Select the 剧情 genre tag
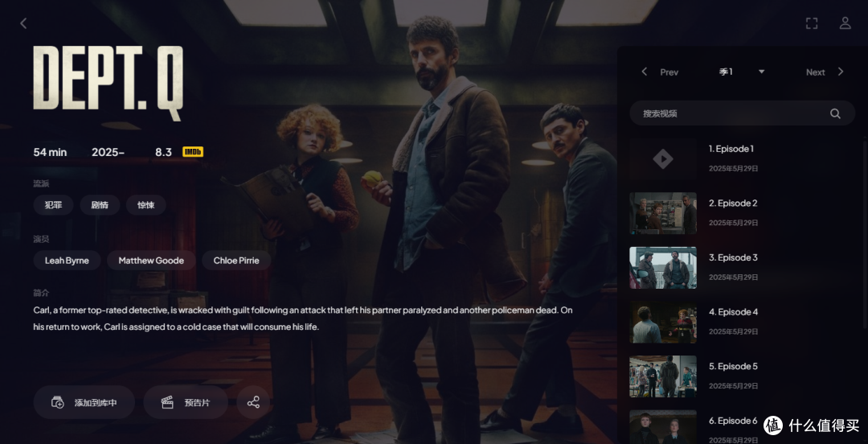Viewport: 868px width, 444px height. pos(100,205)
